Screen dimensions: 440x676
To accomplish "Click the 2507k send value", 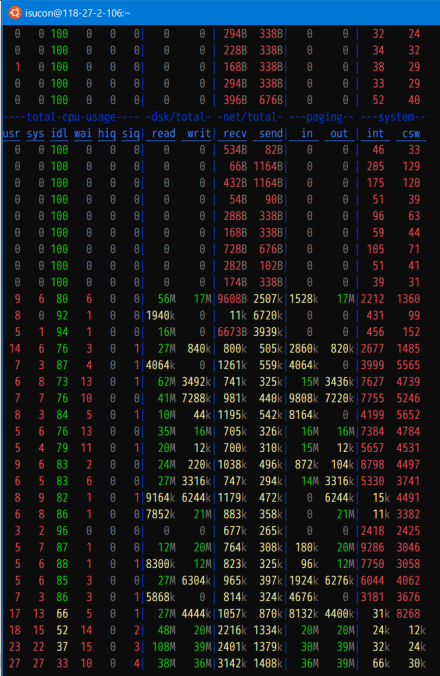I will click(x=268, y=299).
